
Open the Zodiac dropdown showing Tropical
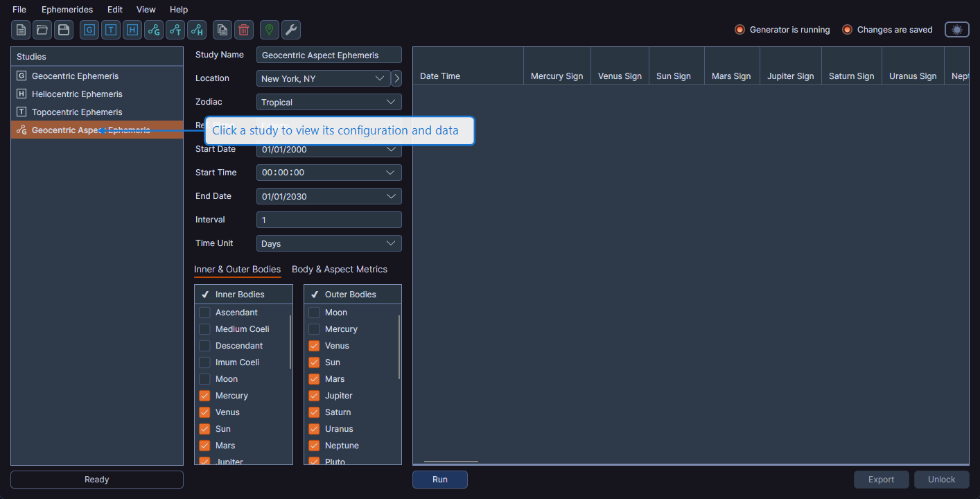(x=329, y=103)
